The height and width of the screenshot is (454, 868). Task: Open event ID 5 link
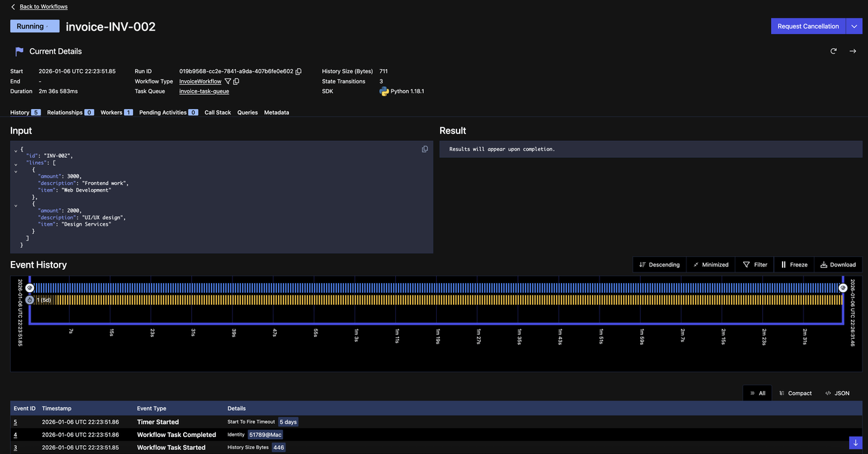16,422
